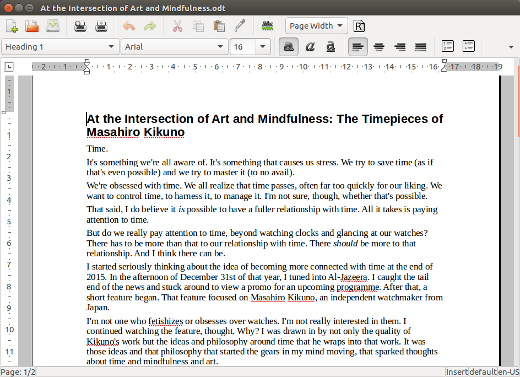The width and height of the screenshot is (520, 377).
Task: Toggle Underline formatting
Action: click(x=331, y=47)
